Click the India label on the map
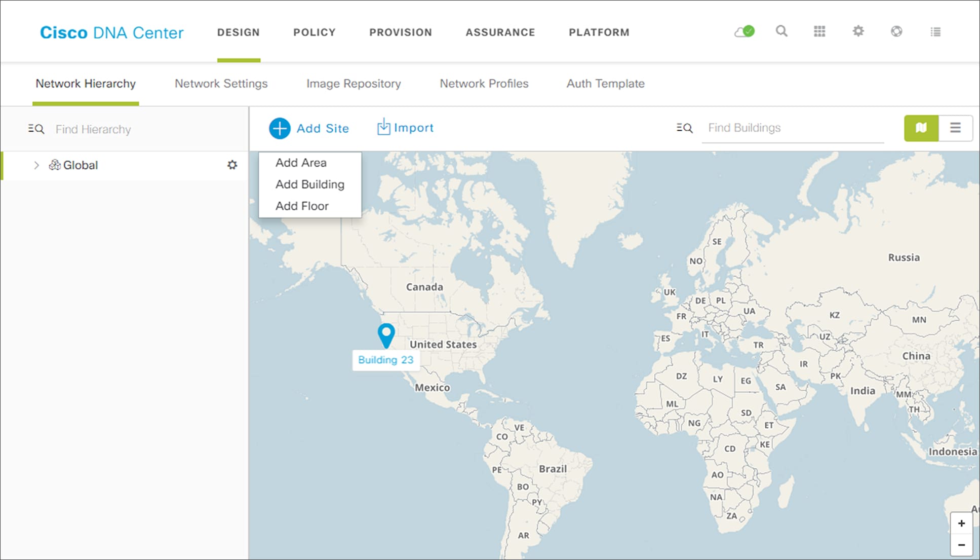 (x=863, y=391)
